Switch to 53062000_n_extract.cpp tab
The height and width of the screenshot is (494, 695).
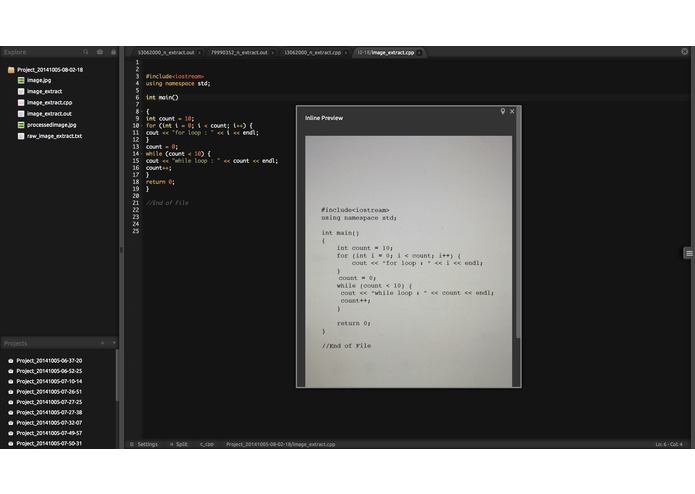[x=312, y=53]
